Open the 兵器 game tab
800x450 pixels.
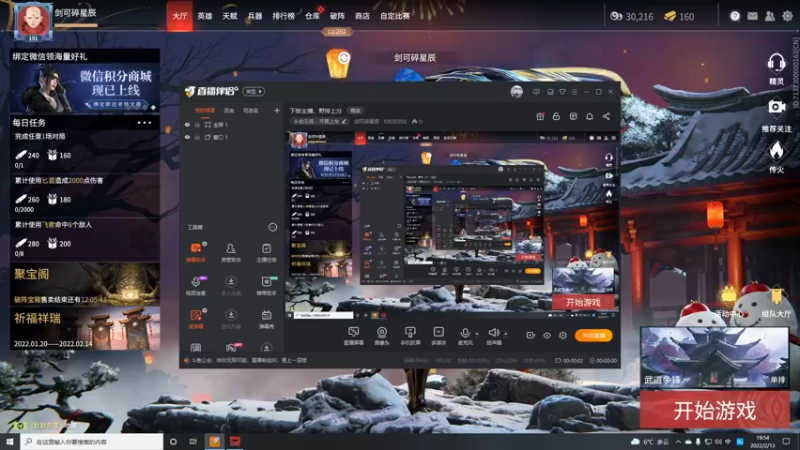click(255, 16)
